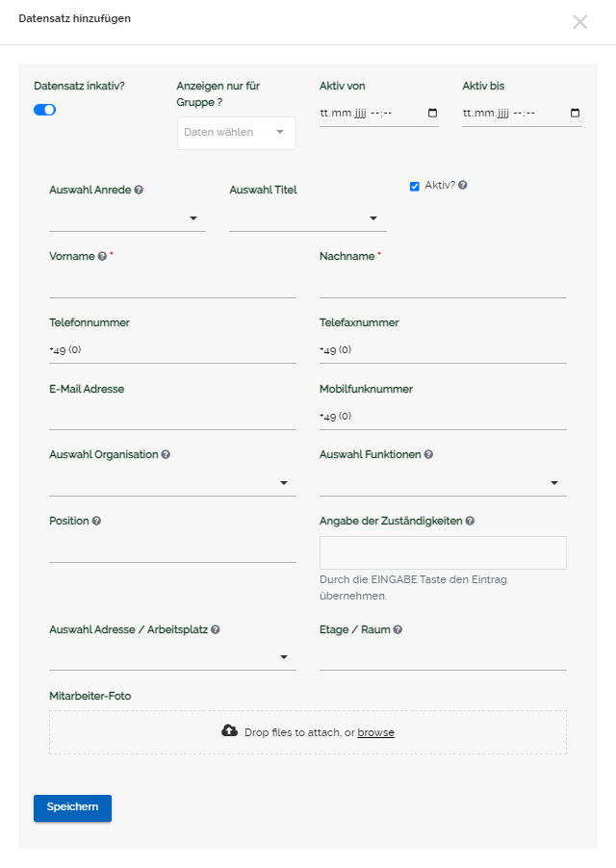Close the Datensatz hinzufügen dialog

pyautogui.click(x=579, y=22)
